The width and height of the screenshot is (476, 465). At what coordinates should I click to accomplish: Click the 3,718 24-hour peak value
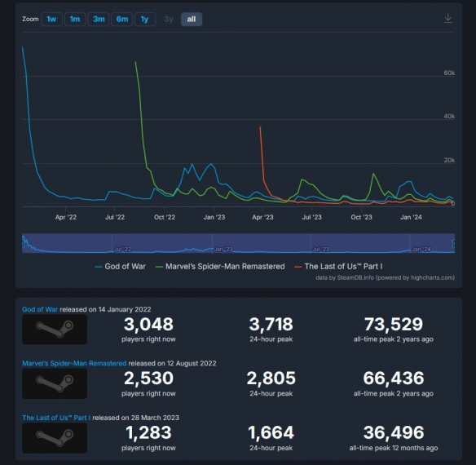[x=271, y=325]
